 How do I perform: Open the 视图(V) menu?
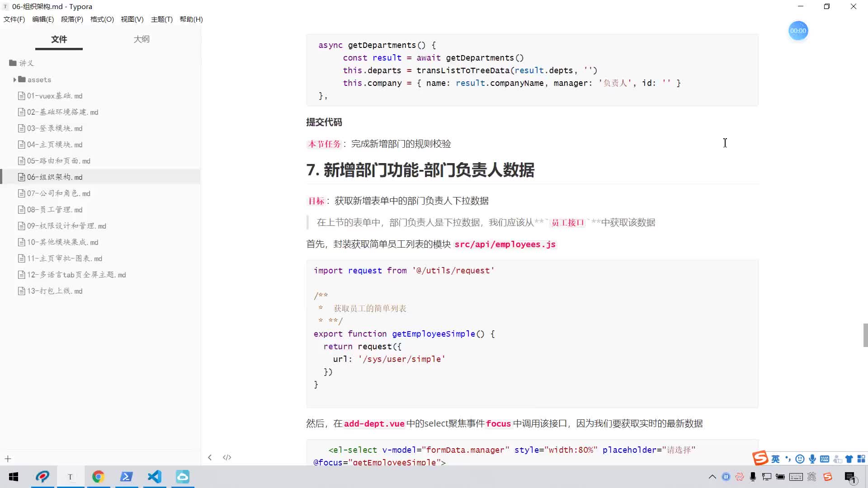coord(132,19)
